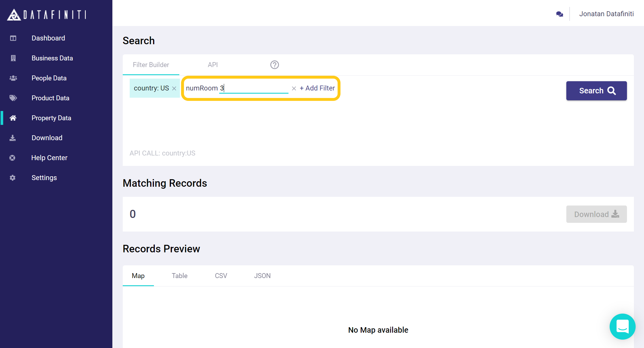Remove the country: US filter chip
Screen dimensions: 644x348
[174, 88]
